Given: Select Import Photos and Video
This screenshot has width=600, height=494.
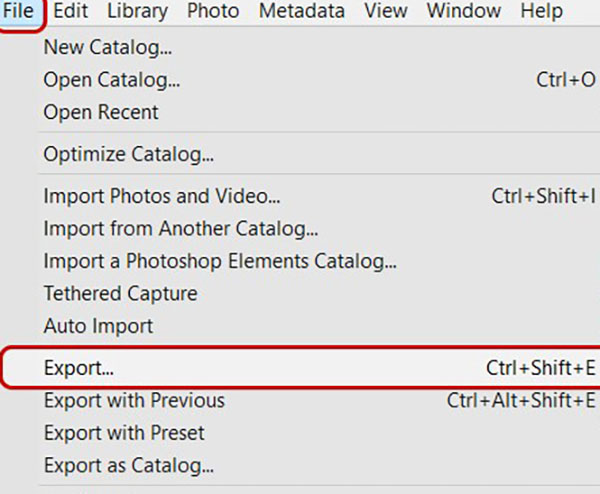Looking at the screenshot, I should pyautogui.click(x=161, y=198).
